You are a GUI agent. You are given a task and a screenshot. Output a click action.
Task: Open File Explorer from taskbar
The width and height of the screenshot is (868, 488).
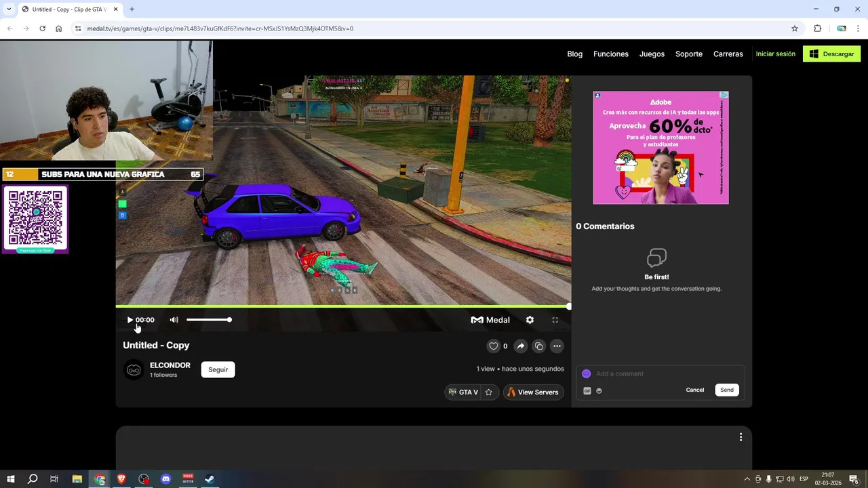[77, 479]
